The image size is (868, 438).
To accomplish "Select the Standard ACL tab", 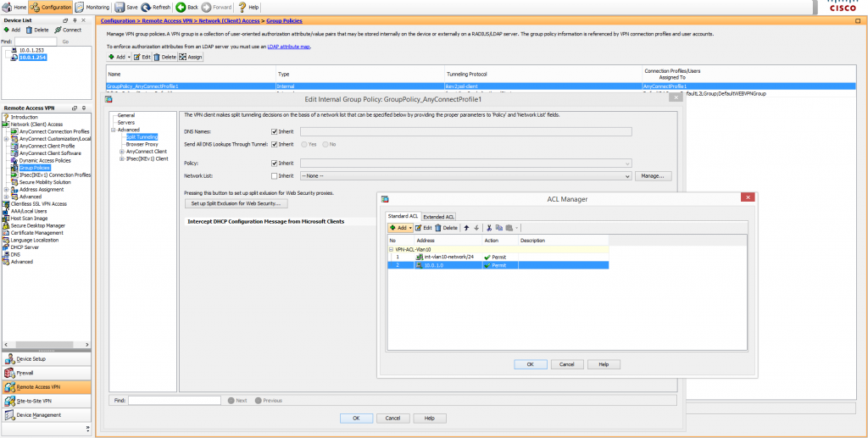I will (x=403, y=216).
